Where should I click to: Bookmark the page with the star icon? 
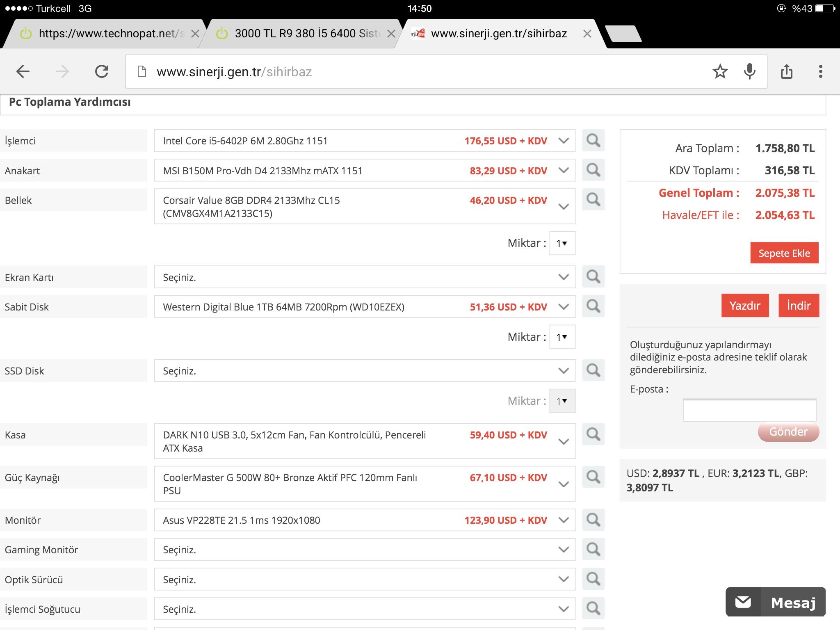coord(720,72)
